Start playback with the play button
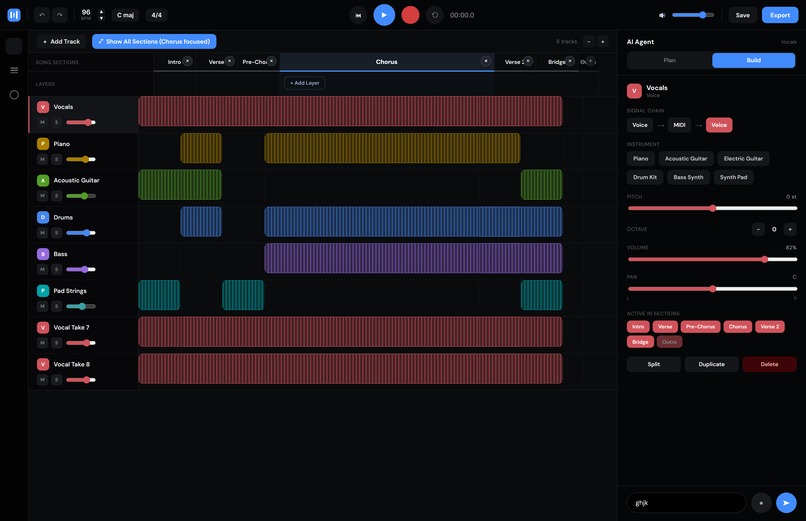Screen dimensions: 806x521 point(384,15)
